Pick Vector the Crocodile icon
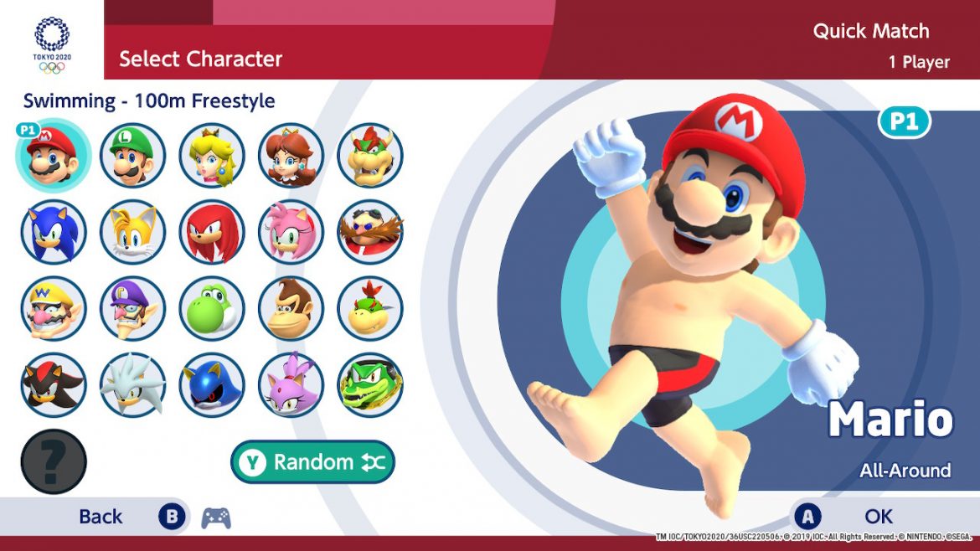 click(x=370, y=385)
